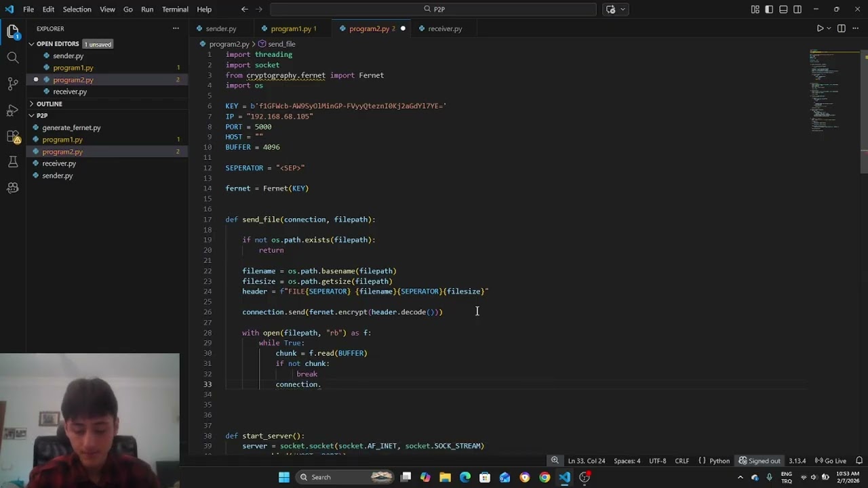The height and width of the screenshot is (488, 868).
Task: Open the run options dropdown arrow
Action: (829, 28)
